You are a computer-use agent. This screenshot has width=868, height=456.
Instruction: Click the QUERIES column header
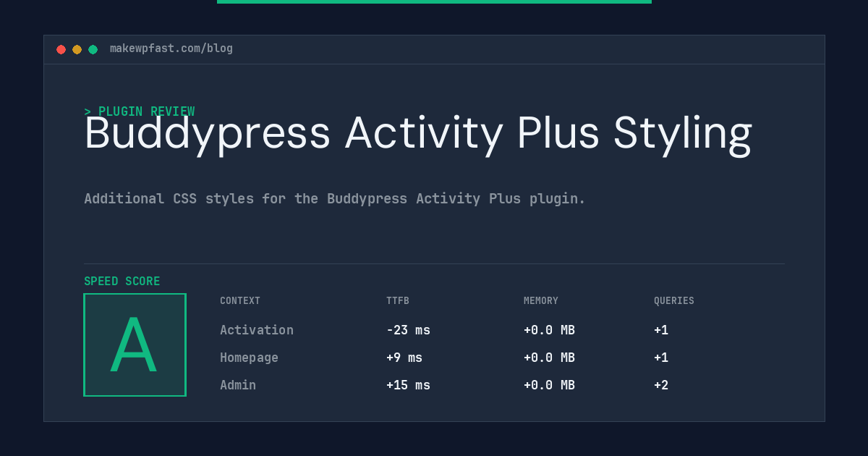coord(674,300)
